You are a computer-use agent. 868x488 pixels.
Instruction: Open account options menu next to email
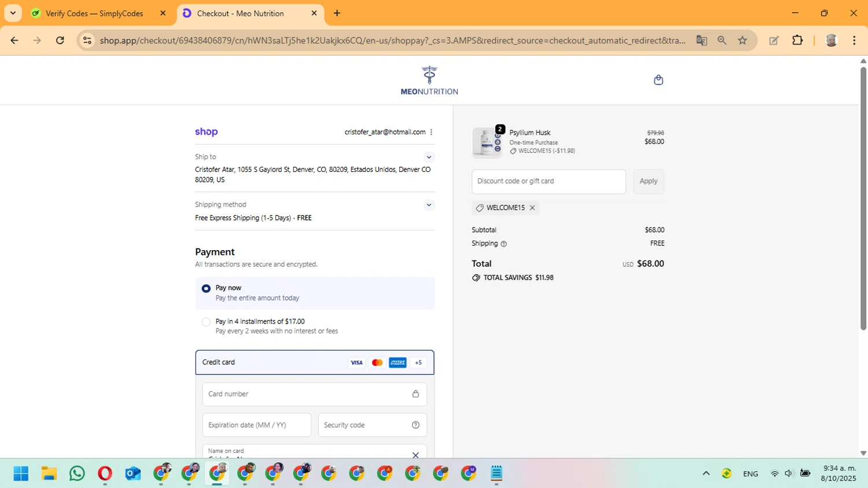(431, 132)
